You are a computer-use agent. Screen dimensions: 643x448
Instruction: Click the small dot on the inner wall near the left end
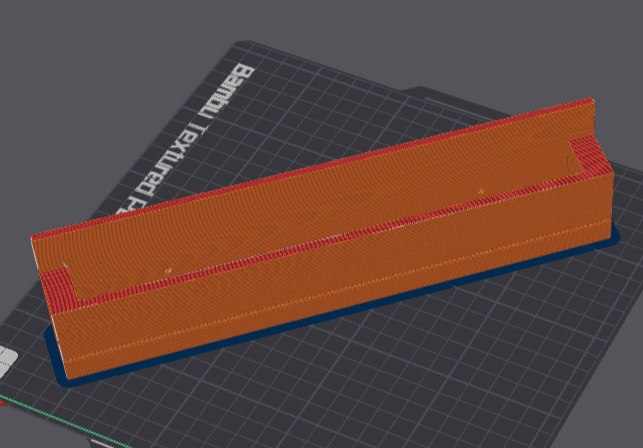167,270
